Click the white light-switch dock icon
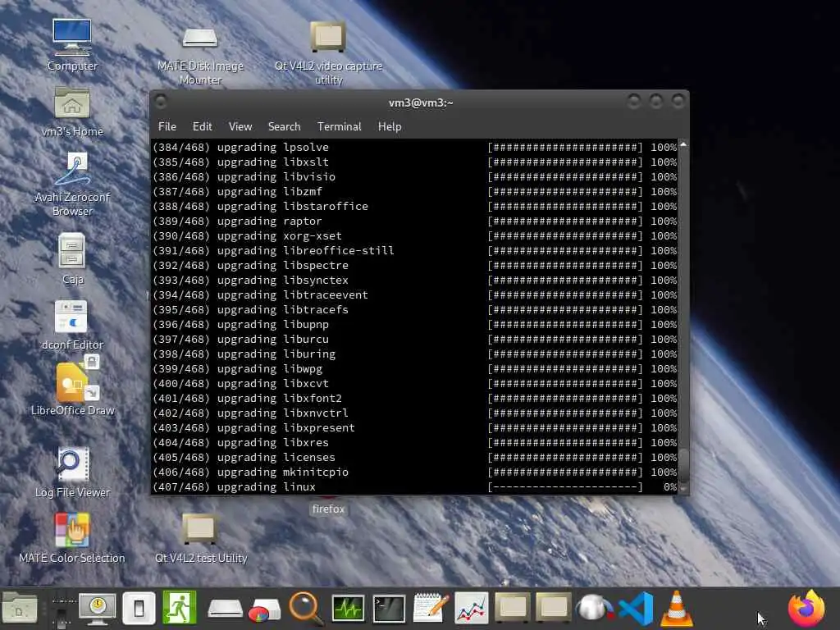This screenshot has width=840, height=630. point(139,609)
